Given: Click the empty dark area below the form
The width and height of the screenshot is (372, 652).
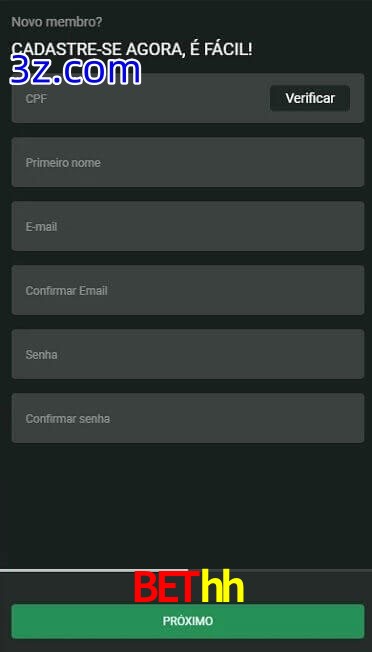Looking at the screenshot, I should pyautogui.click(x=188, y=505).
